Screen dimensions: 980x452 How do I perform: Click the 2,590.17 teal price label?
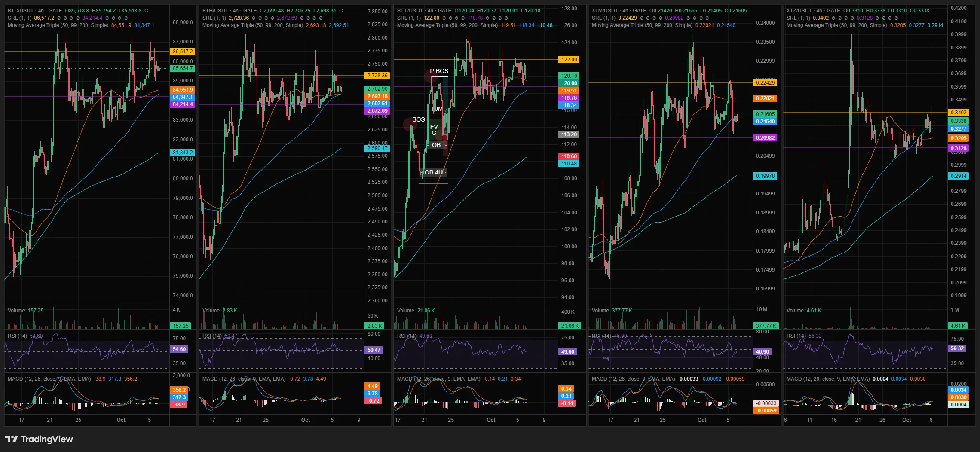[x=377, y=148]
